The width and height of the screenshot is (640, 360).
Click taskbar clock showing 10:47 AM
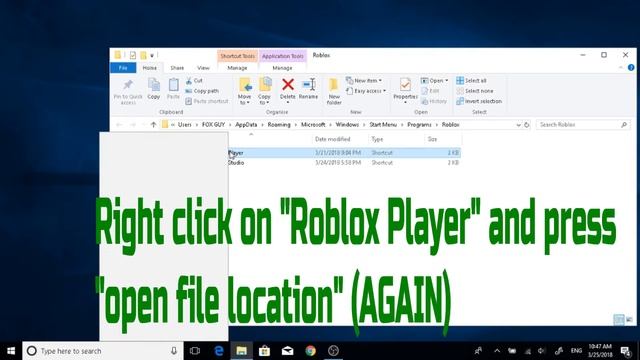point(600,351)
